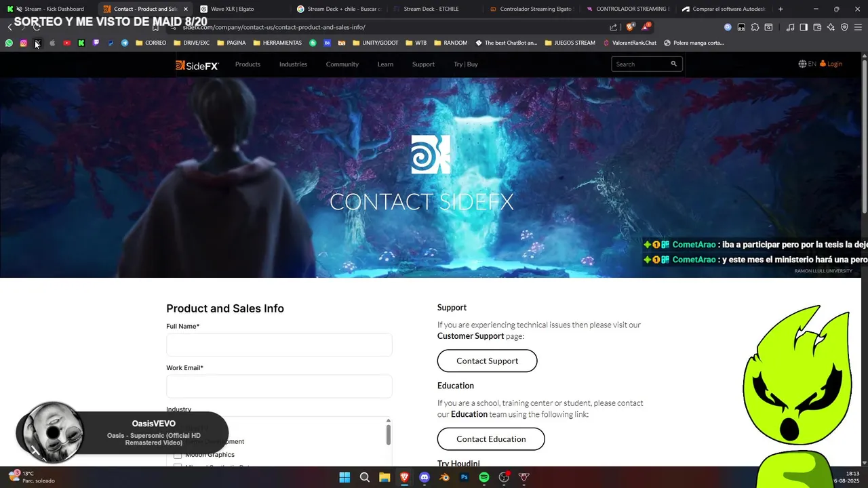
Task: Open the Education team link
Action: click(469, 414)
